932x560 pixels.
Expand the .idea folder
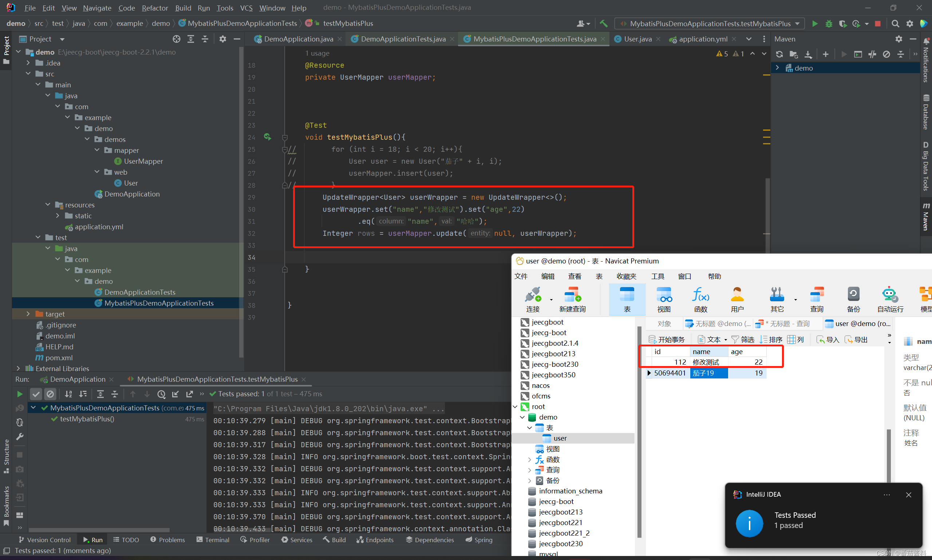pyautogui.click(x=28, y=63)
